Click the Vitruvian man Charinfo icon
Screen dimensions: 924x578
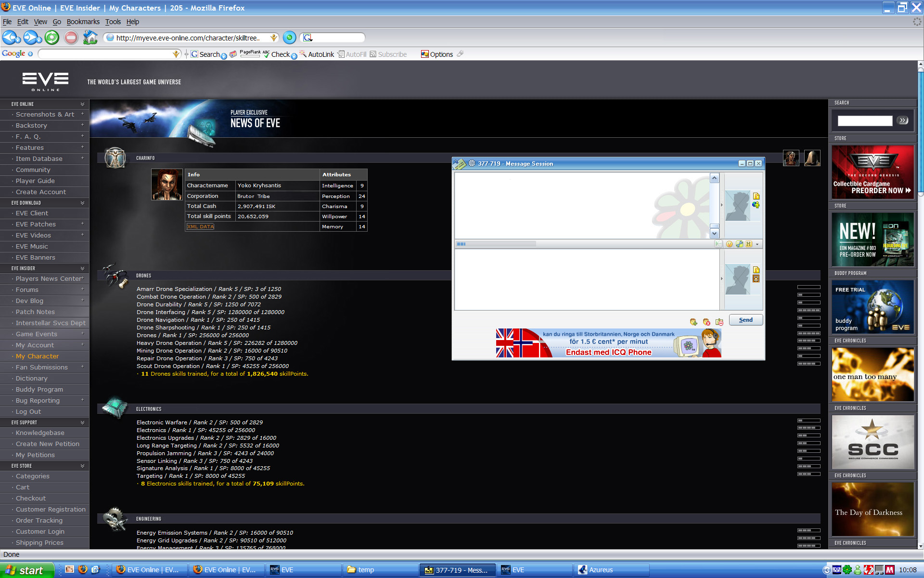(115, 158)
